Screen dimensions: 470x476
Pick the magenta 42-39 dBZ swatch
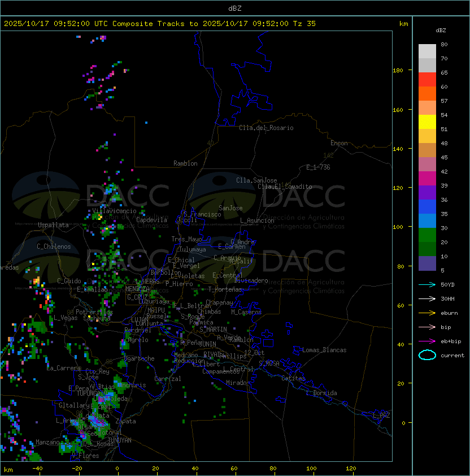pyautogui.click(x=427, y=178)
